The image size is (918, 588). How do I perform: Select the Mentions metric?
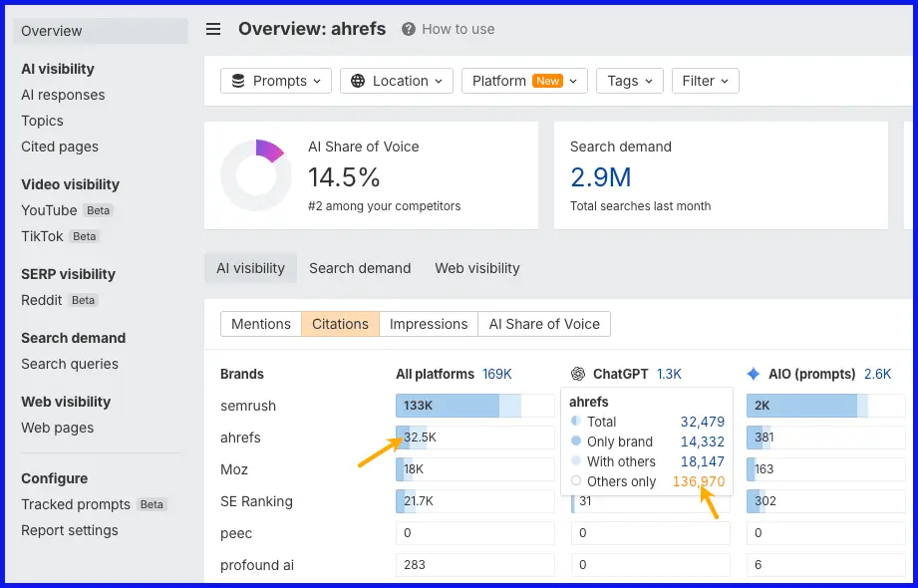point(261,324)
